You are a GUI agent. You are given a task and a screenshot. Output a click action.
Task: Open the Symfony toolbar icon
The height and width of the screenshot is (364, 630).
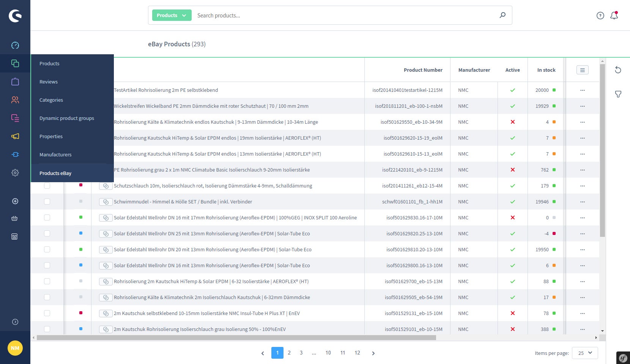coord(623,358)
